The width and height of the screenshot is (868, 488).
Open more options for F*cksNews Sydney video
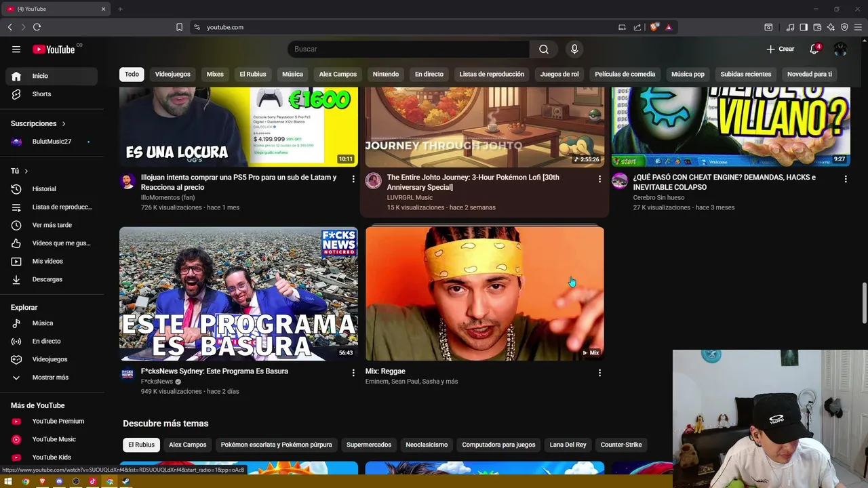(x=353, y=373)
